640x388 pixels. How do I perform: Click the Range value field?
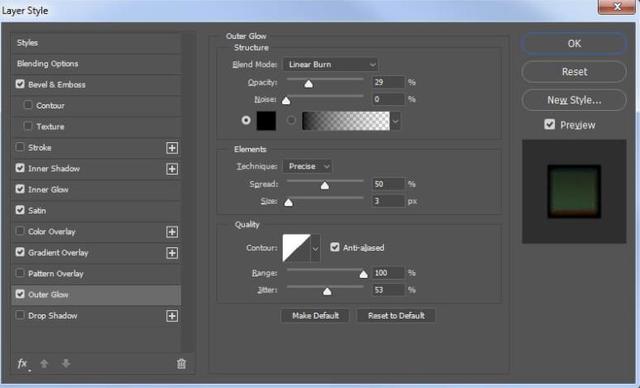(388, 273)
